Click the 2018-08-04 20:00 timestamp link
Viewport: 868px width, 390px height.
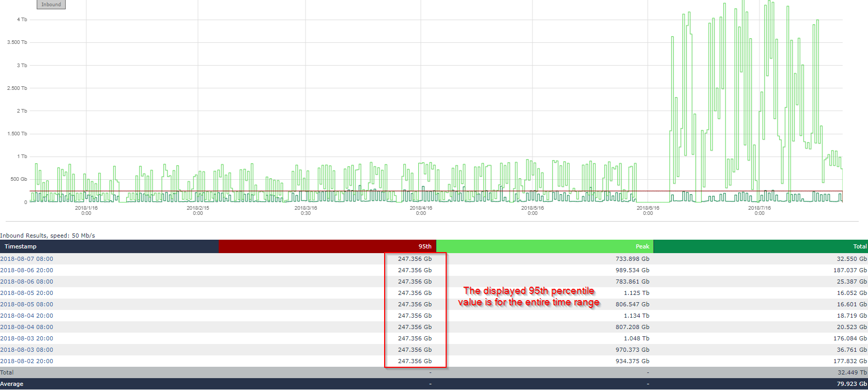point(26,316)
